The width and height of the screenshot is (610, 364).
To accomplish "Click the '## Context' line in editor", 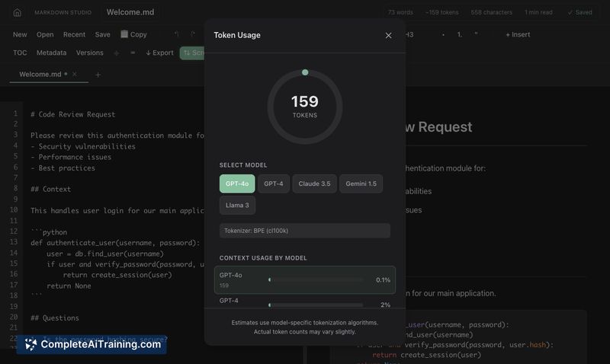I will tap(50, 189).
